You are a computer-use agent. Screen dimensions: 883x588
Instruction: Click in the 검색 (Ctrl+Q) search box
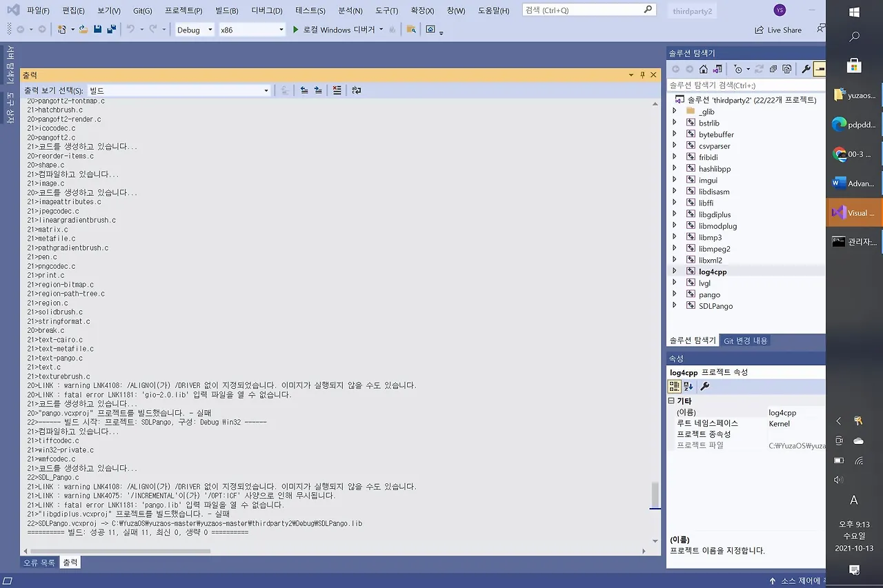coord(588,10)
